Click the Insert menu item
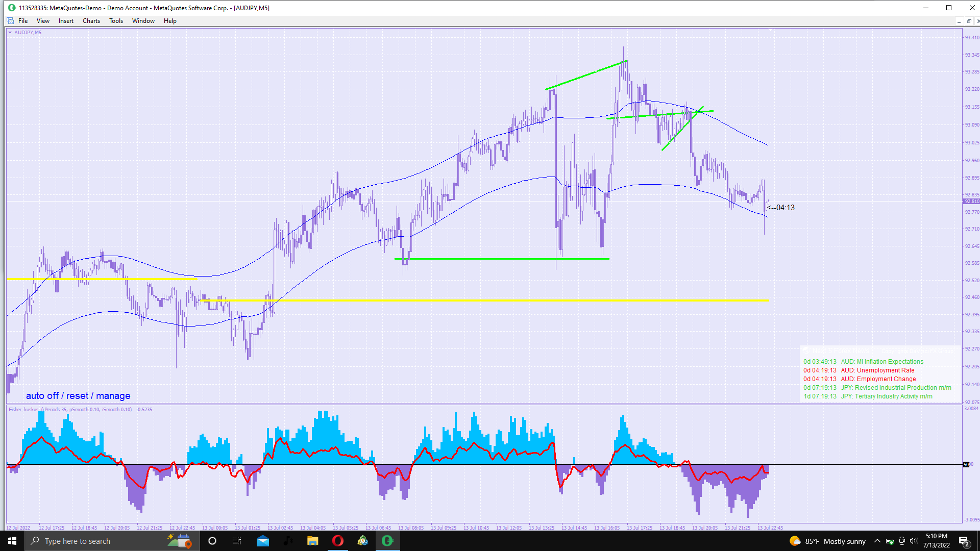The height and width of the screenshot is (551, 980). click(x=66, y=21)
